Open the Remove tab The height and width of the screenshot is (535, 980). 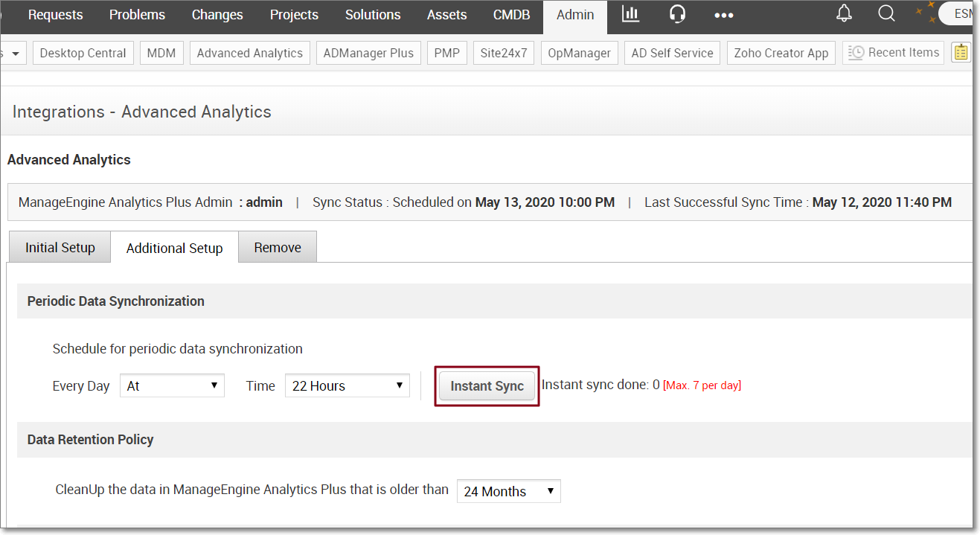click(x=278, y=248)
